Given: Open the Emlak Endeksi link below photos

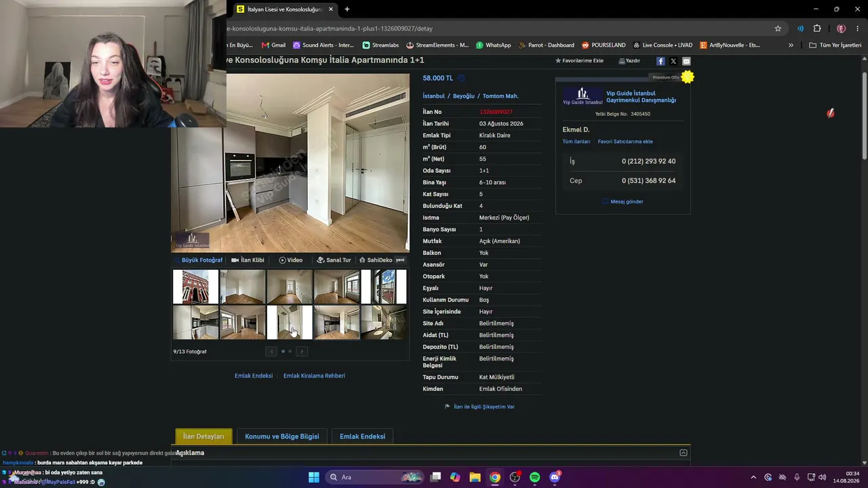Looking at the screenshot, I should [254, 376].
